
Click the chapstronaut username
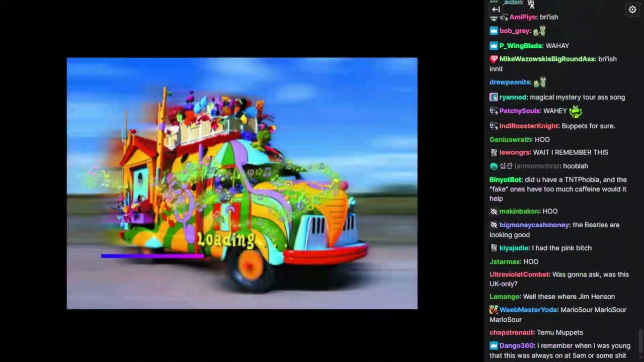click(512, 332)
